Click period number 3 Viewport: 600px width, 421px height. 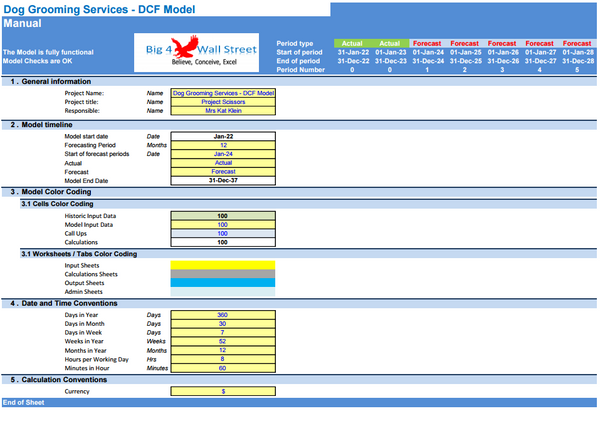pyautogui.click(x=502, y=70)
